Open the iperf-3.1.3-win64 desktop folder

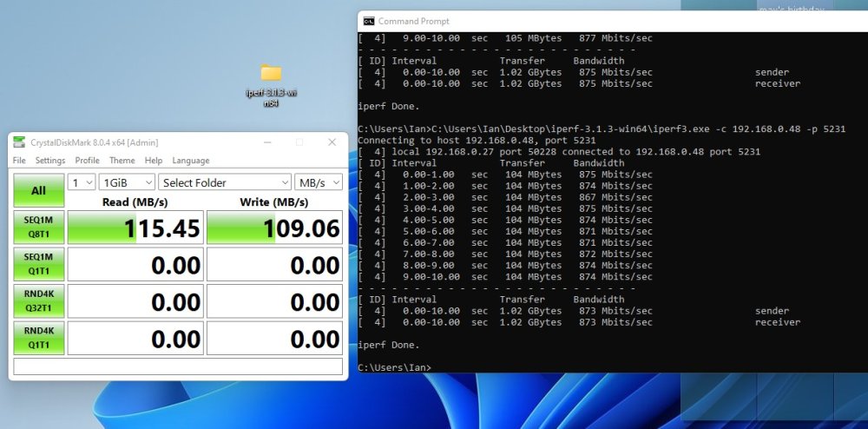[x=271, y=84]
